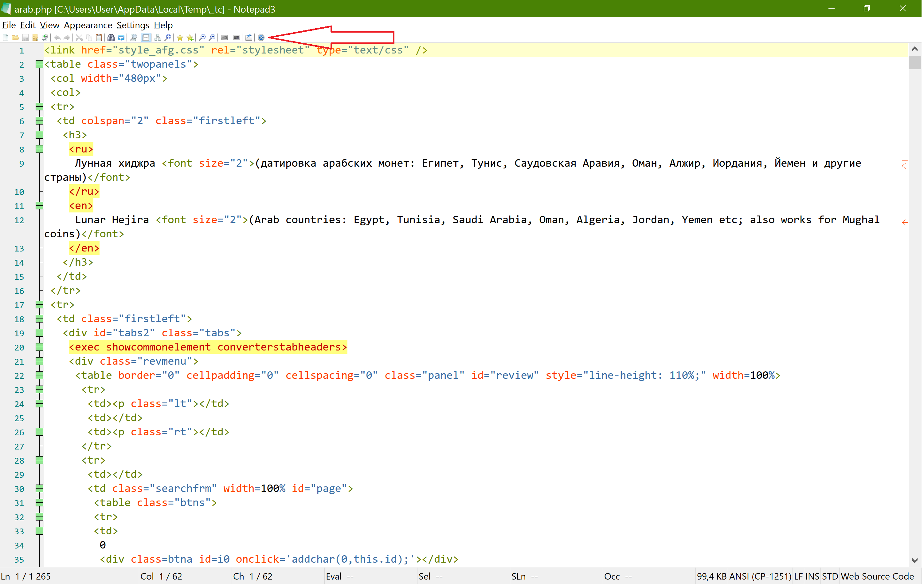Viewport: 924px width, 586px height.
Task: Undo the last edit
Action: coord(57,37)
